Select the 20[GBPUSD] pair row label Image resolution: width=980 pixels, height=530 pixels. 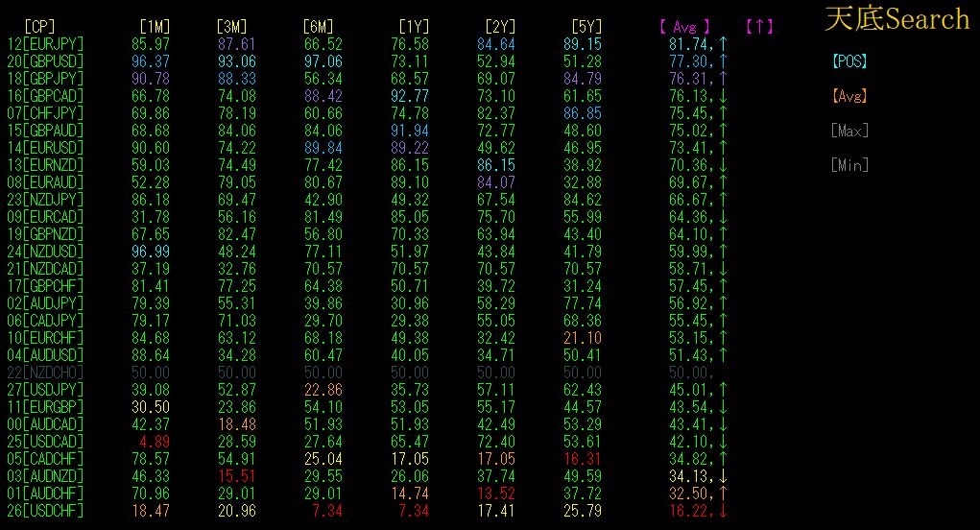click(45, 61)
